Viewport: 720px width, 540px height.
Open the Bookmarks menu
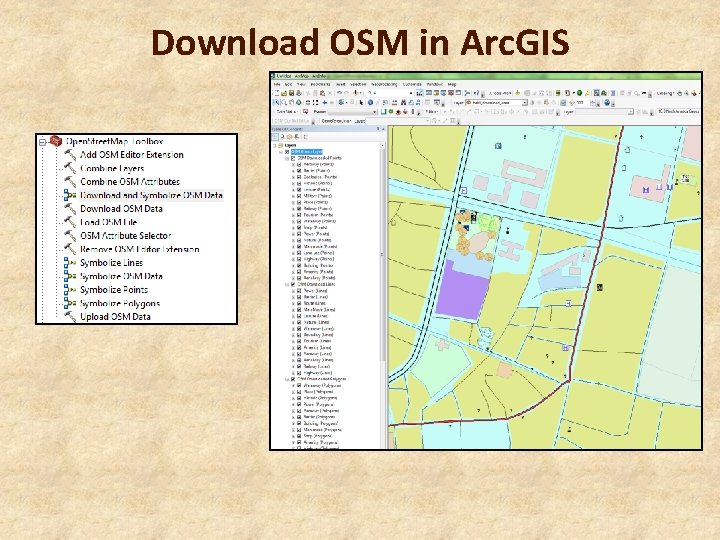(321, 84)
